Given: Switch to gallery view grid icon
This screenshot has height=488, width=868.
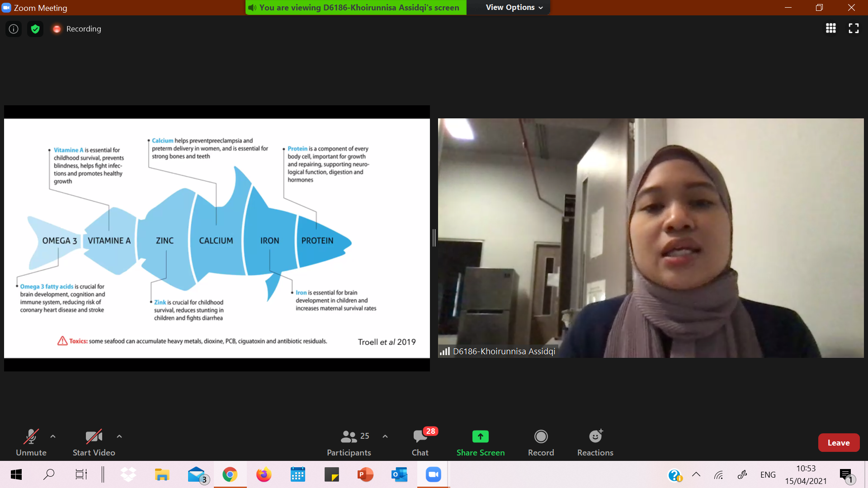Looking at the screenshot, I should [x=830, y=28].
